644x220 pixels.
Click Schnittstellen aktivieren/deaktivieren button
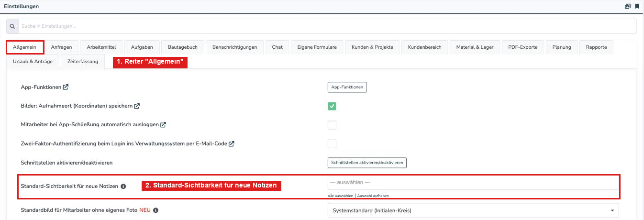pyautogui.click(x=367, y=163)
